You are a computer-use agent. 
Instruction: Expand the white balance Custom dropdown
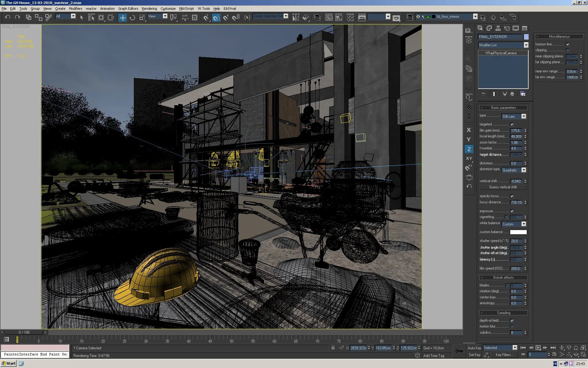pyautogui.click(x=523, y=224)
